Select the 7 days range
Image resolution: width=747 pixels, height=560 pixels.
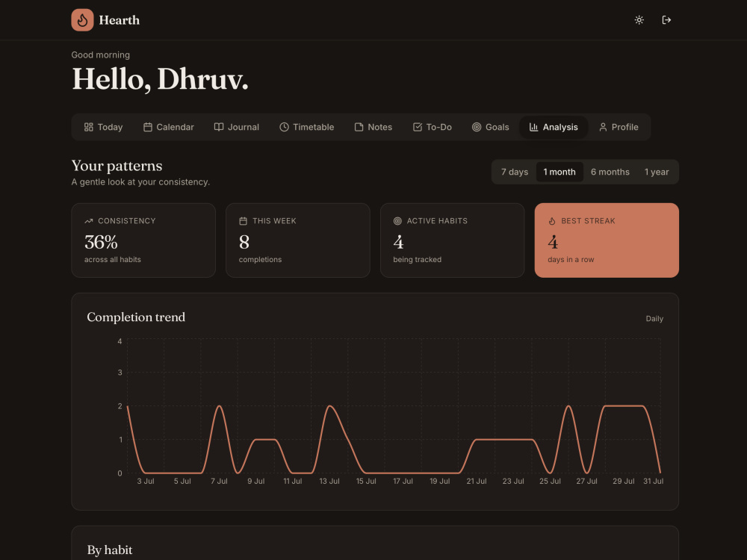point(515,172)
